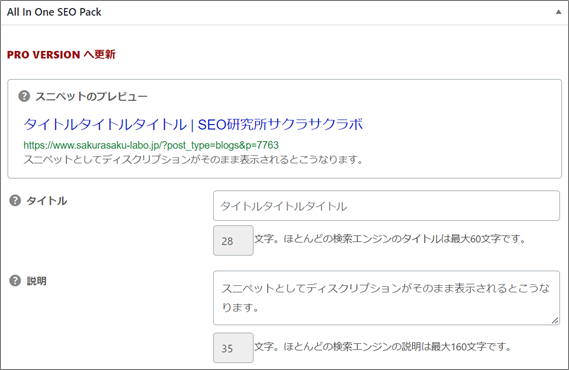Viewport: 569px width, 370px height.
Task: Click the snippet preview description text
Action: [x=193, y=160]
